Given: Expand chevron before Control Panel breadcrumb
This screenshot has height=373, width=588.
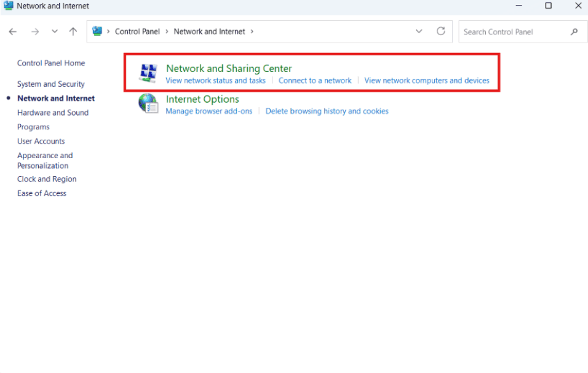Looking at the screenshot, I should 108,31.
